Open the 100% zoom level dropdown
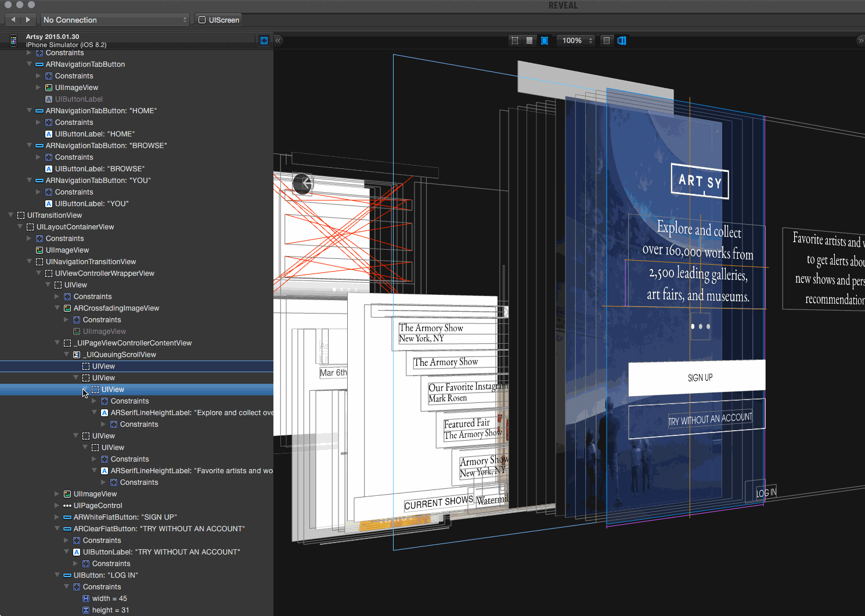The image size is (865, 616). pos(575,41)
